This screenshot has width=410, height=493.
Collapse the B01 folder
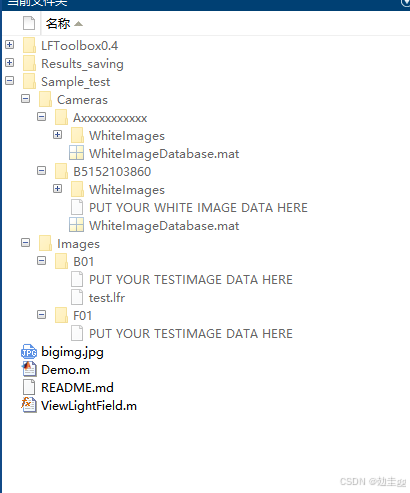42,260
